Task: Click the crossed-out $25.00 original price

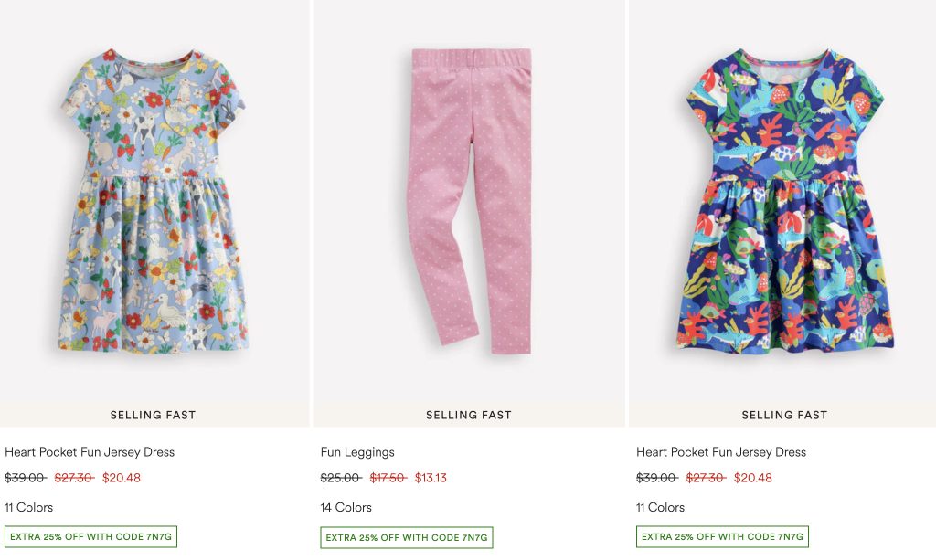Action: pyautogui.click(x=341, y=478)
